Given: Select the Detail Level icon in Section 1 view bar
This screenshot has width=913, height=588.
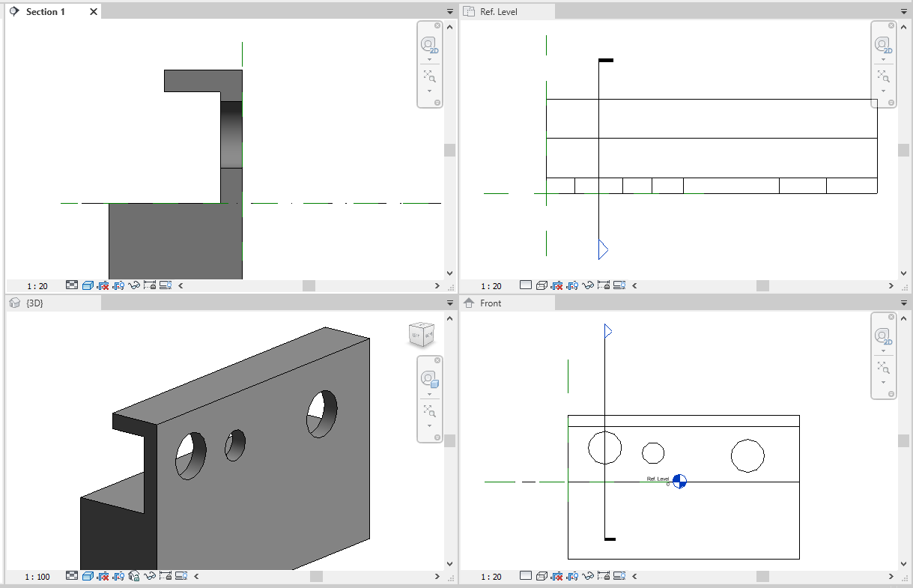Looking at the screenshot, I should pyautogui.click(x=71, y=285).
